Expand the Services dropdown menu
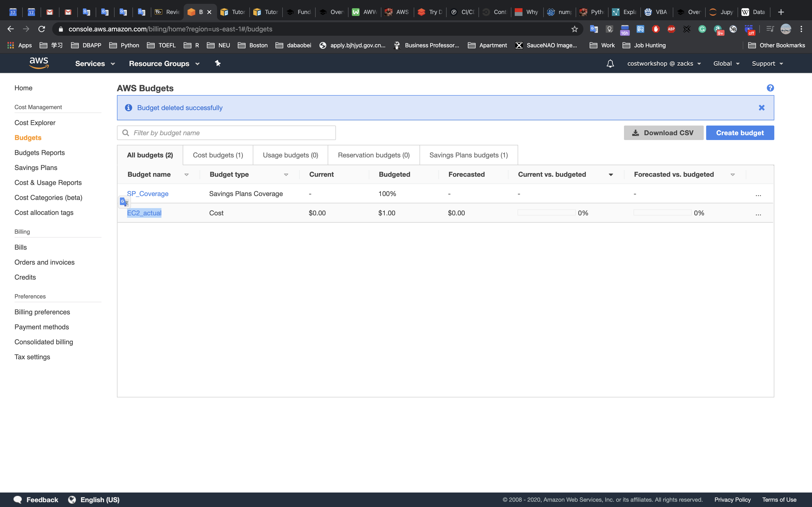The height and width of the screenshot is (507, 812). pyautogui.click(x=95, y=64)
